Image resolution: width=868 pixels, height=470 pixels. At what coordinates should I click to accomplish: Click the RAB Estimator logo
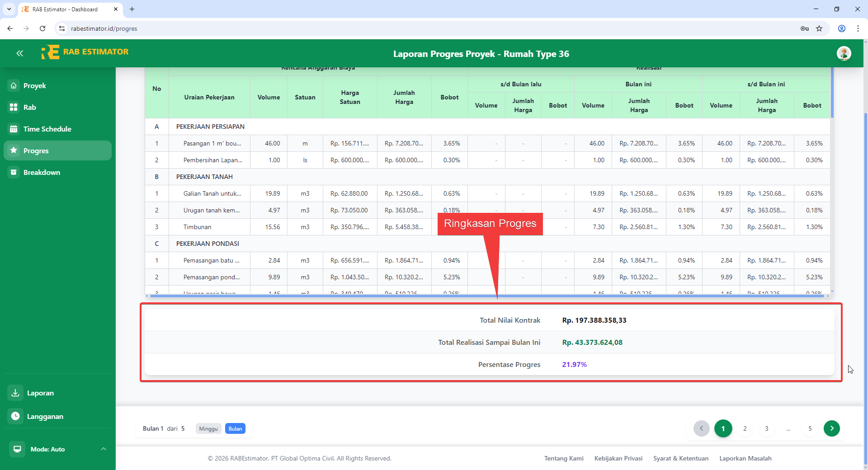tap(85, 52)
